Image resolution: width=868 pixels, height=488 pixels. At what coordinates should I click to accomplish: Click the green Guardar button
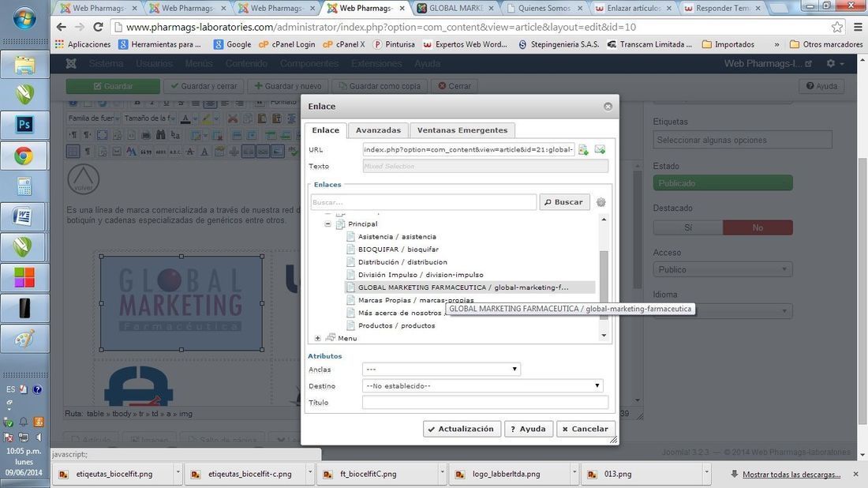point(113,86)
